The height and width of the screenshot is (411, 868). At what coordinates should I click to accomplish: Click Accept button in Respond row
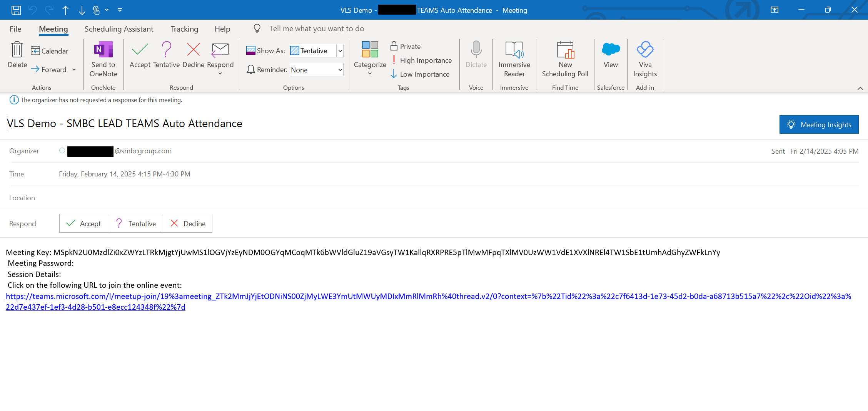tap(83, 223)
